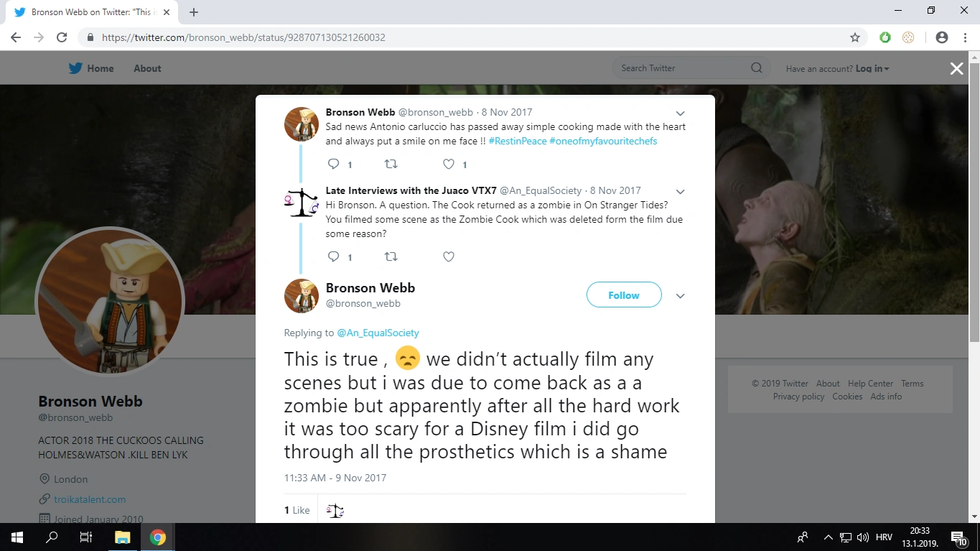Expand options chevron on Late Interviews tweet
This screenshot has width=980, height=551.
pyautogui.click(x=680, y=192)
